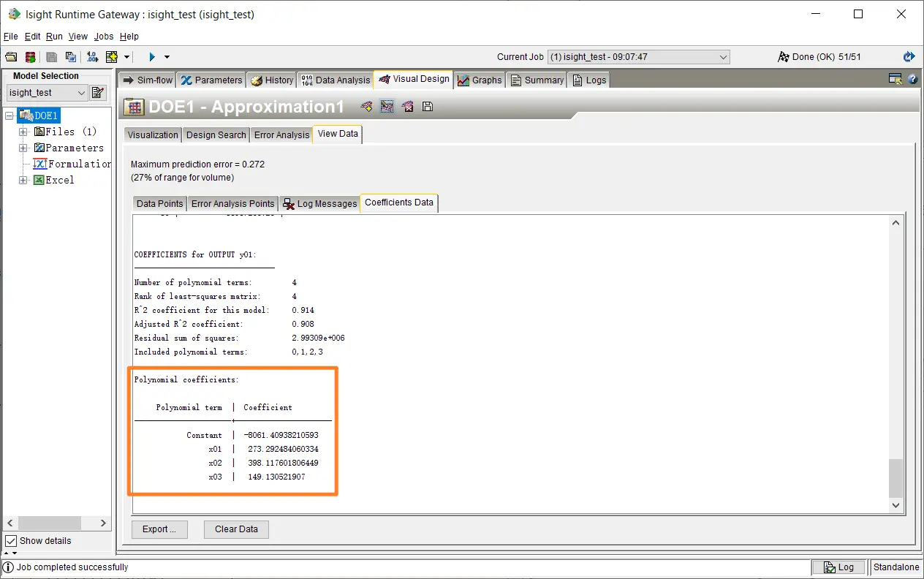Expand the Excel tree node

23,180
